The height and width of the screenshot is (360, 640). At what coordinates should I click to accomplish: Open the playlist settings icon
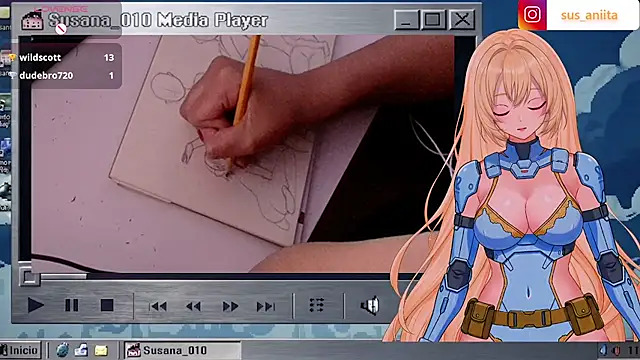(317, 305)
